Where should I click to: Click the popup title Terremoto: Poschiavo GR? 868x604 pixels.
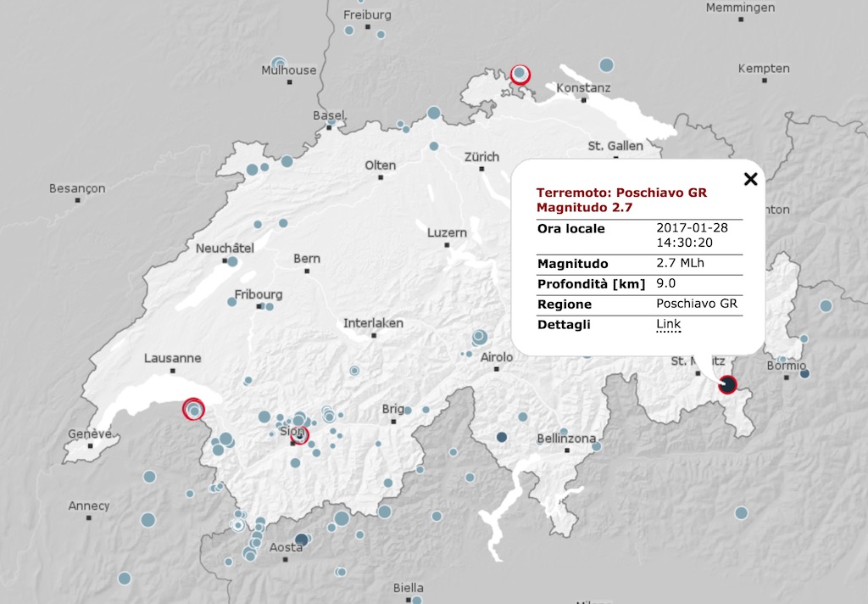point(621,193)
